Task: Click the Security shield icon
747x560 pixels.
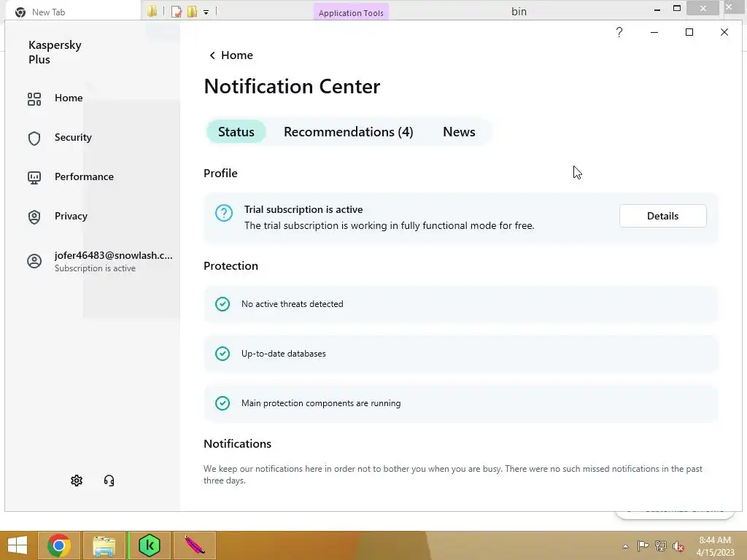Action: (x=34, y=138)
